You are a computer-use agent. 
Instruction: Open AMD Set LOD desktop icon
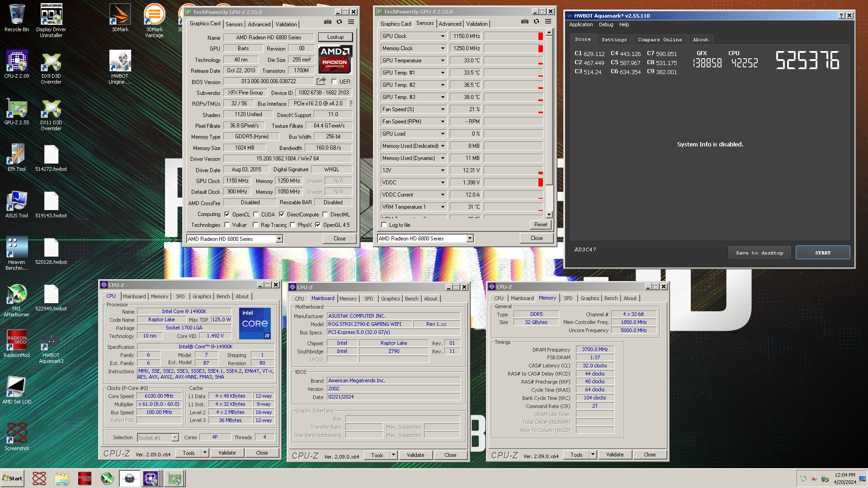17,390
